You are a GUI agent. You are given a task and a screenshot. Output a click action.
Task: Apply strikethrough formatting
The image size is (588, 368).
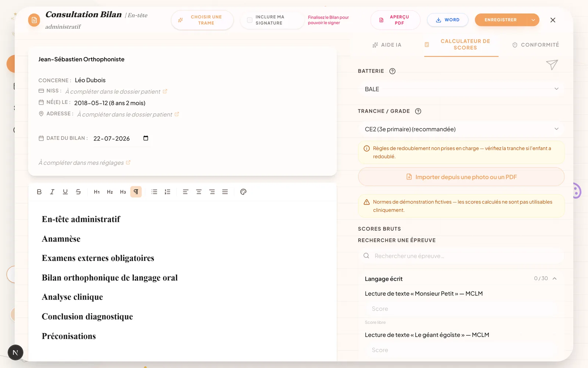[78, 192]
